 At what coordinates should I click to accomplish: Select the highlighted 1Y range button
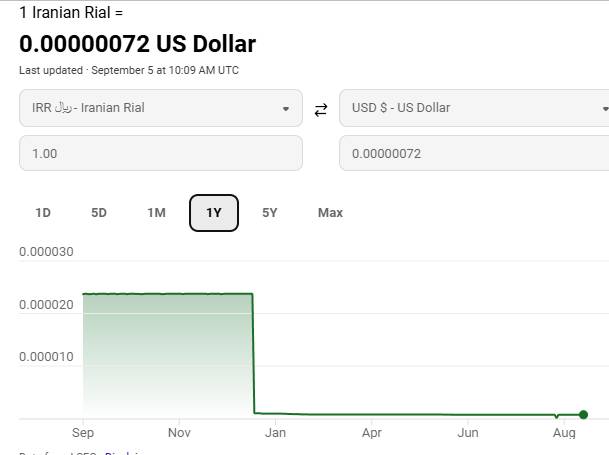pos(214,213)
